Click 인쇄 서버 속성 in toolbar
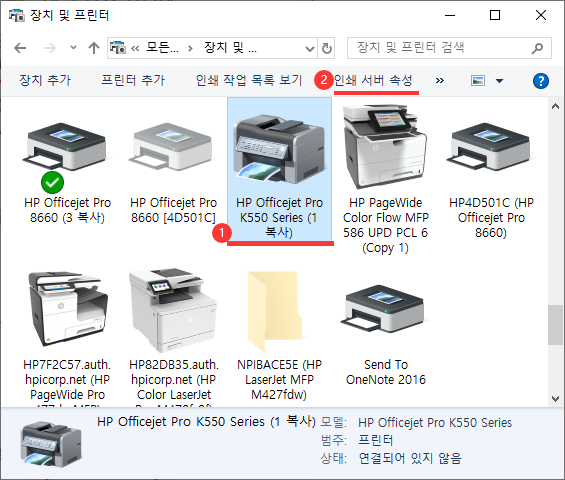This screenshot has width=565, height=480. coord(373,80)
